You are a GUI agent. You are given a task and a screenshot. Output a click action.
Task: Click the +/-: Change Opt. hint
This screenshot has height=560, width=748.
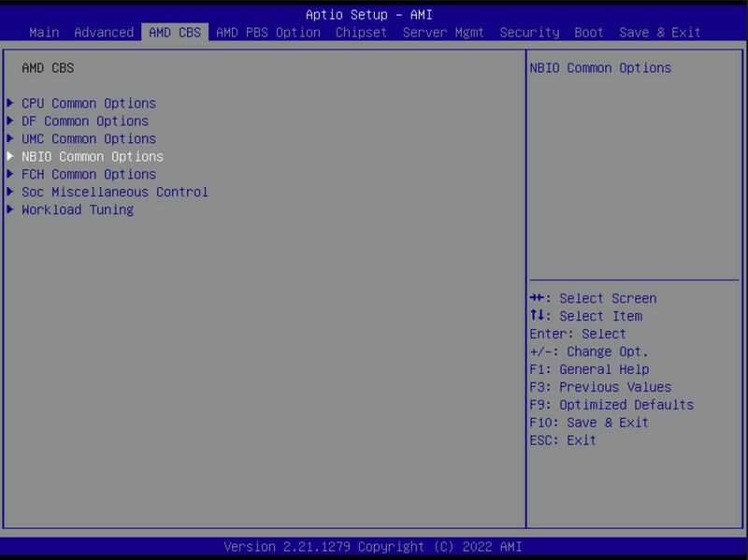coord(589,352)
